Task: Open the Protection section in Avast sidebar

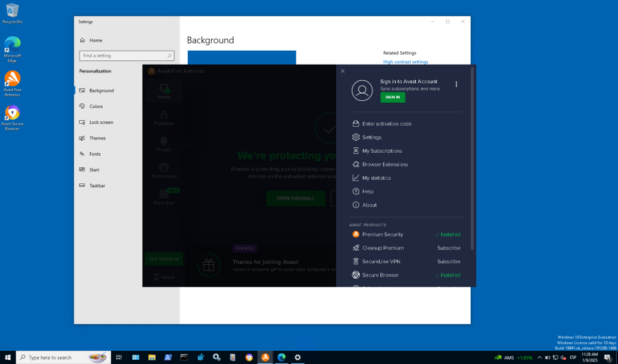Action: (x=164, y=118)
